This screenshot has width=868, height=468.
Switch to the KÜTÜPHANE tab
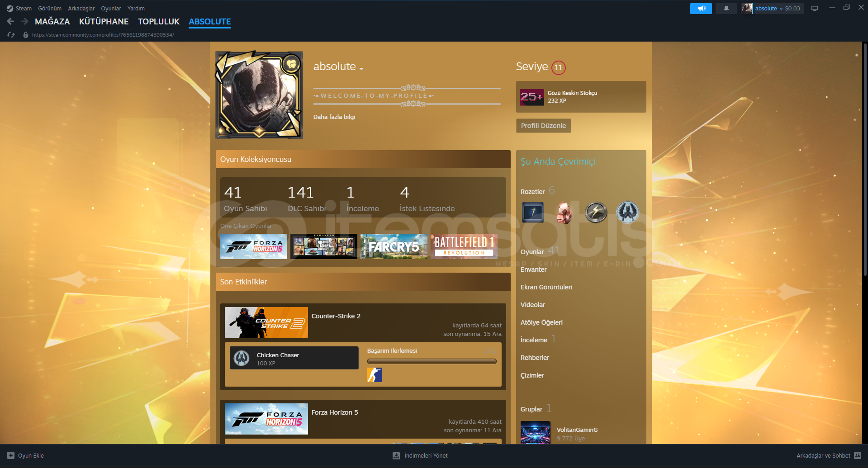click(104, 22)
